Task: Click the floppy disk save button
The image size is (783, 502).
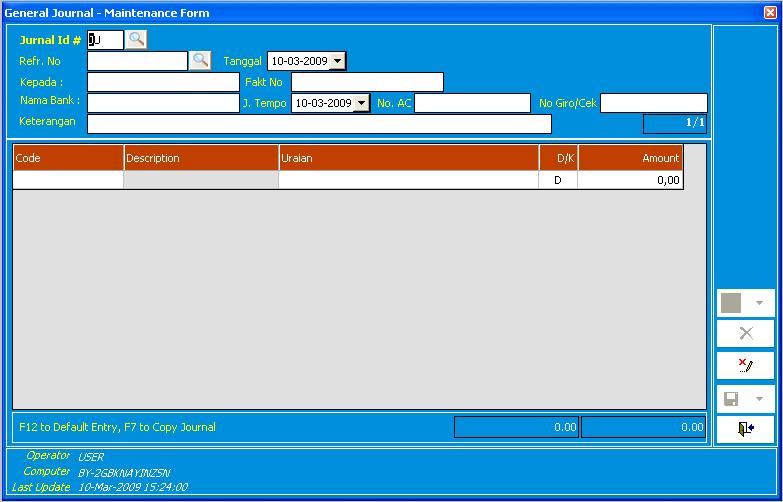Action: coord(732,398)
